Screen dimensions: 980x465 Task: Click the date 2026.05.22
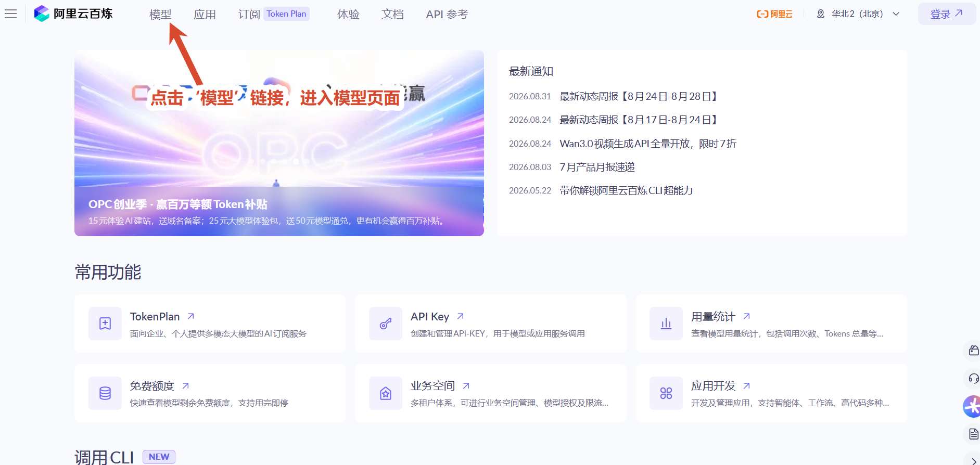530,190
